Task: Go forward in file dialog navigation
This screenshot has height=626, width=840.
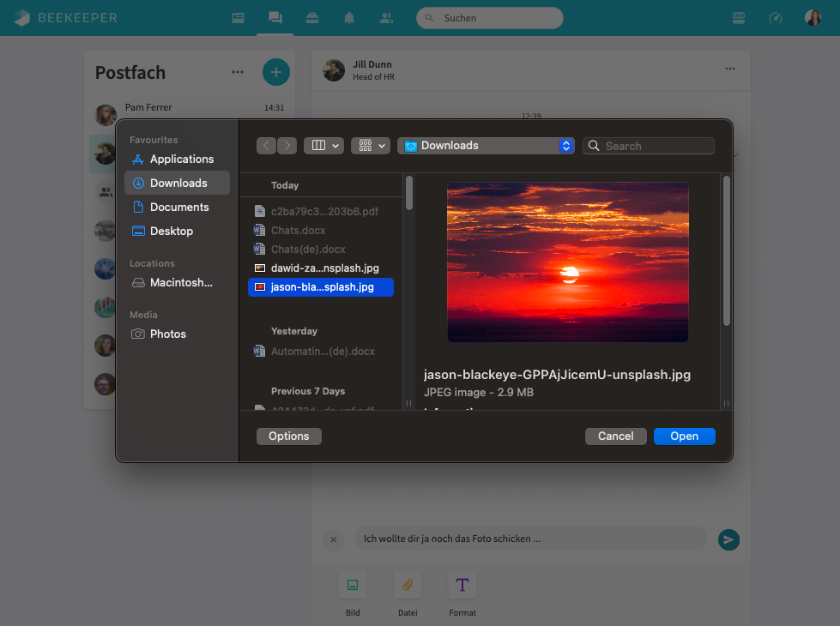Action: pos(287,146)
